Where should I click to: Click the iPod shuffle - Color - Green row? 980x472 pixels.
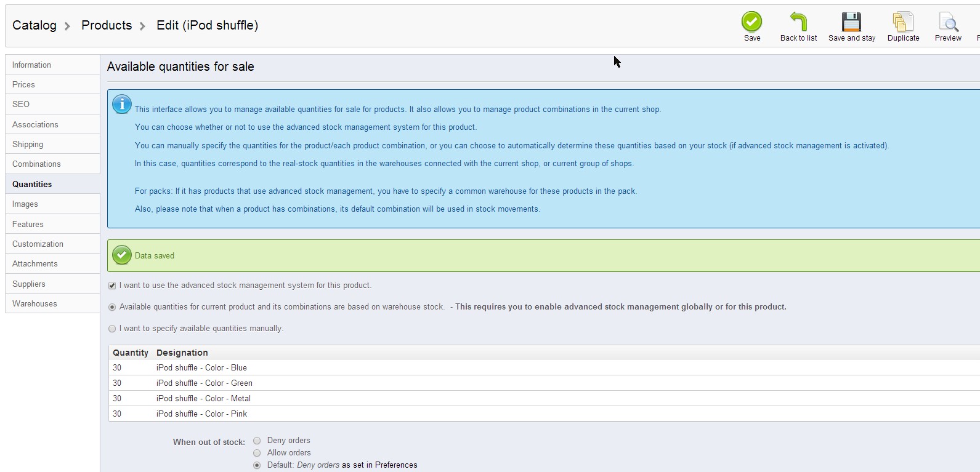[544, 383]
